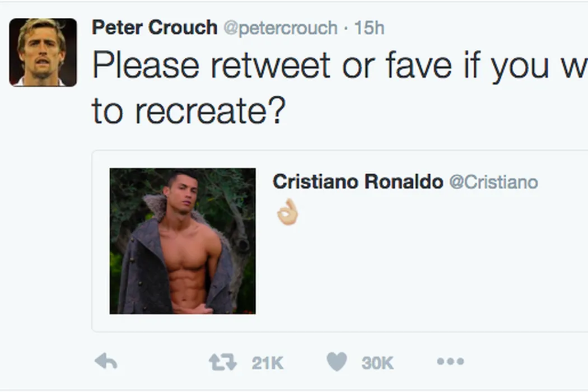Click the @Cristiano handle

pos(493,182)
